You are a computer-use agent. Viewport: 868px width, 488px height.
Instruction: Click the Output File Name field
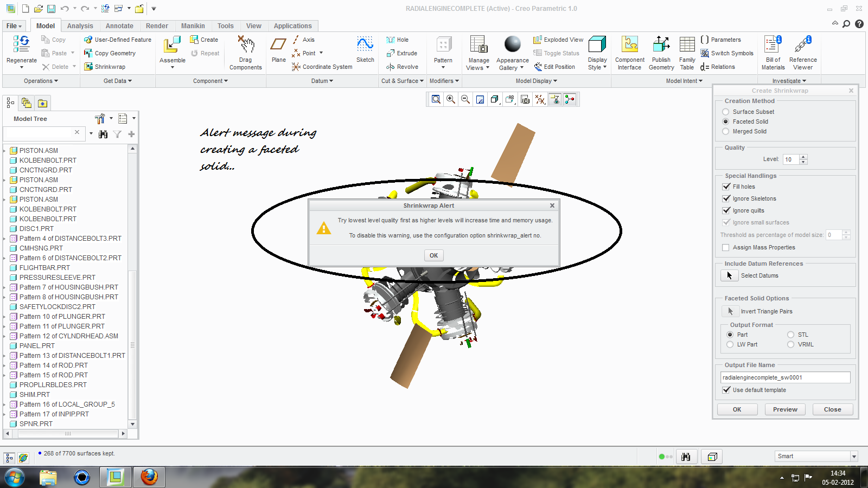[x=785, y=377]
